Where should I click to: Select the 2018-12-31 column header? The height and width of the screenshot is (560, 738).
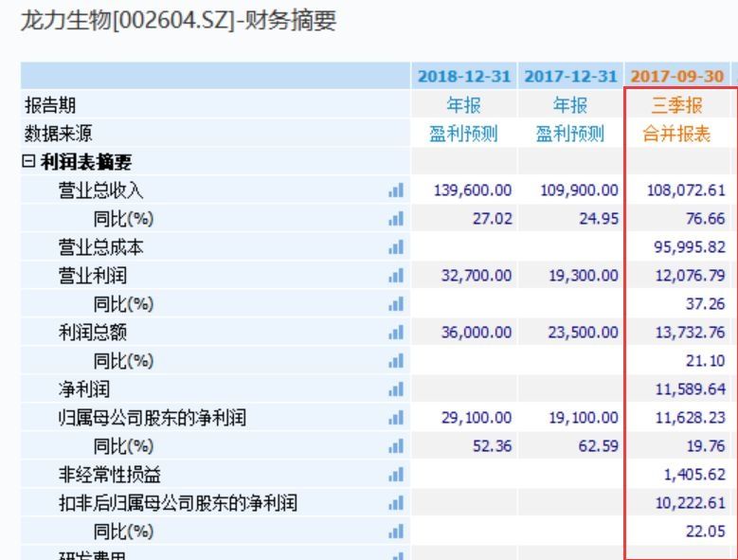(x=464, y=76)
